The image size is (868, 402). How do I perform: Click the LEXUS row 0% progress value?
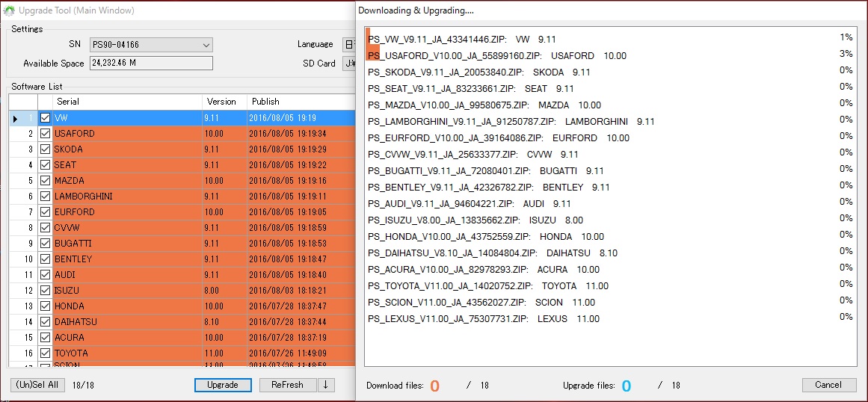tap(846, 317)
